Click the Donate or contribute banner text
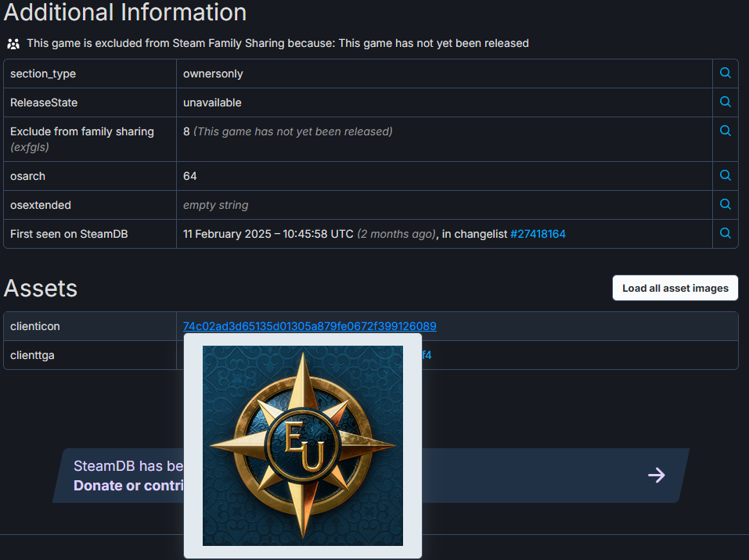The height and width of the screenshot is (560, 749). pyautogui.click(x=128, y=486)
